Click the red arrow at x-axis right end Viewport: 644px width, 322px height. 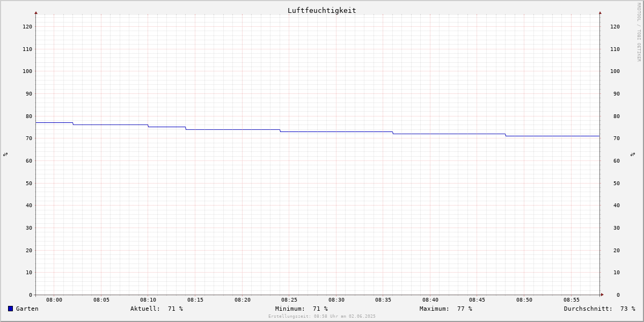tap(602, 295)
